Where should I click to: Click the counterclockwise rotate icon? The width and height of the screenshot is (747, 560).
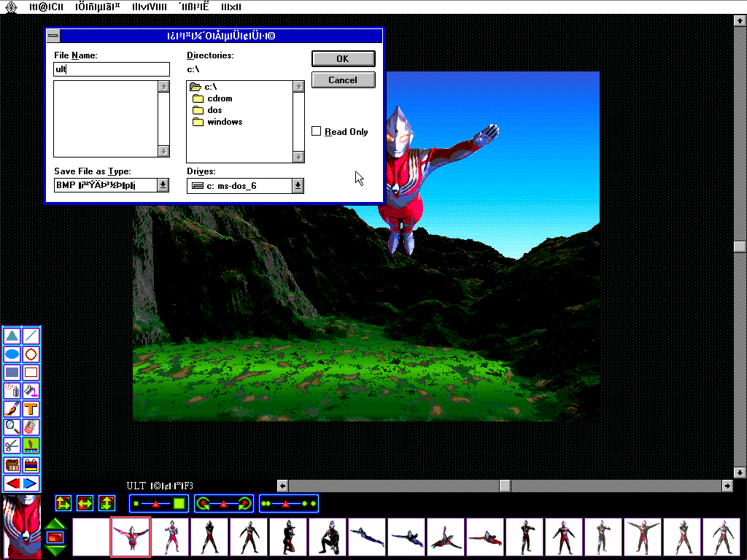(204, 503)
